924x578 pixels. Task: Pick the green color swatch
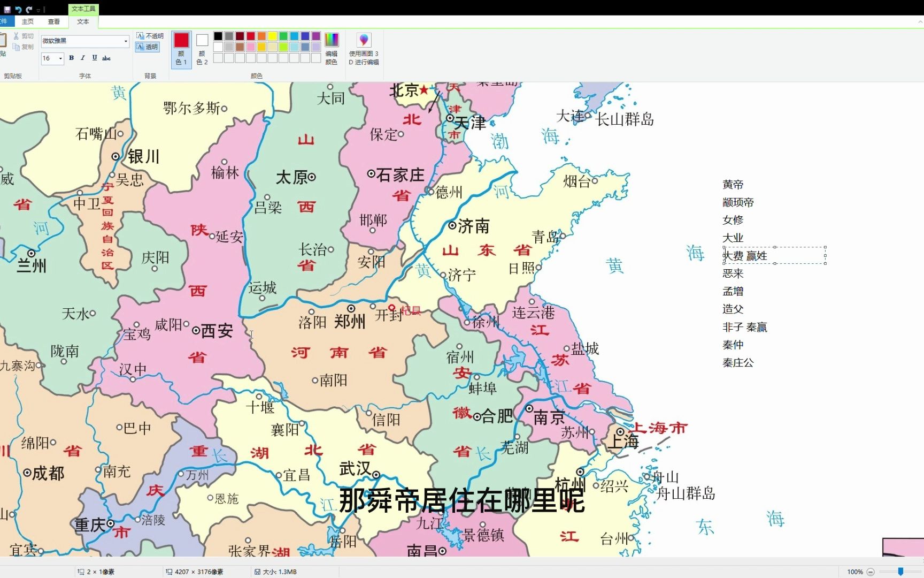(283, 36)
